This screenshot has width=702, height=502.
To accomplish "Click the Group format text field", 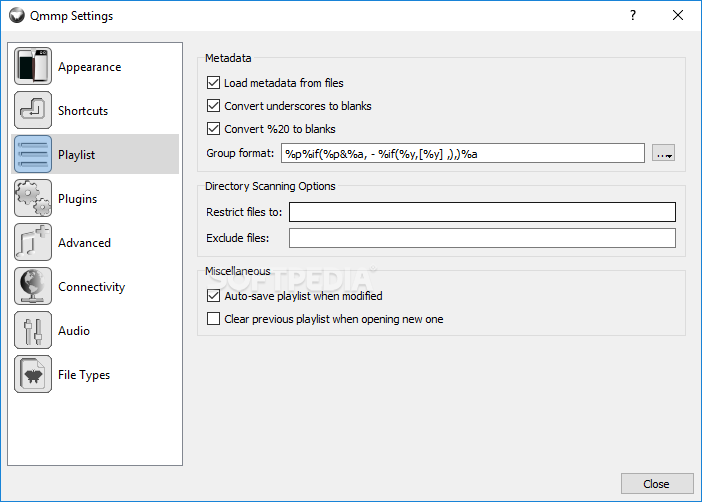I will [x=463, y=153].
